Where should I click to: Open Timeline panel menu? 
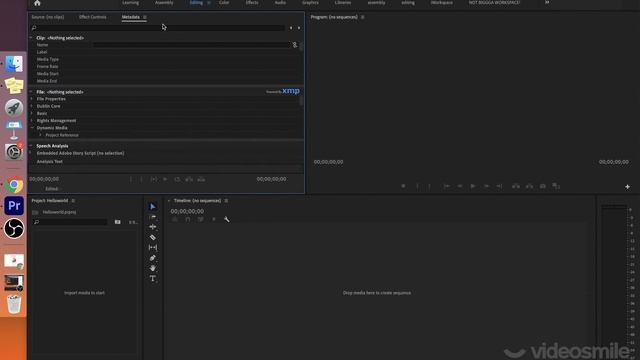pos(226,201)
